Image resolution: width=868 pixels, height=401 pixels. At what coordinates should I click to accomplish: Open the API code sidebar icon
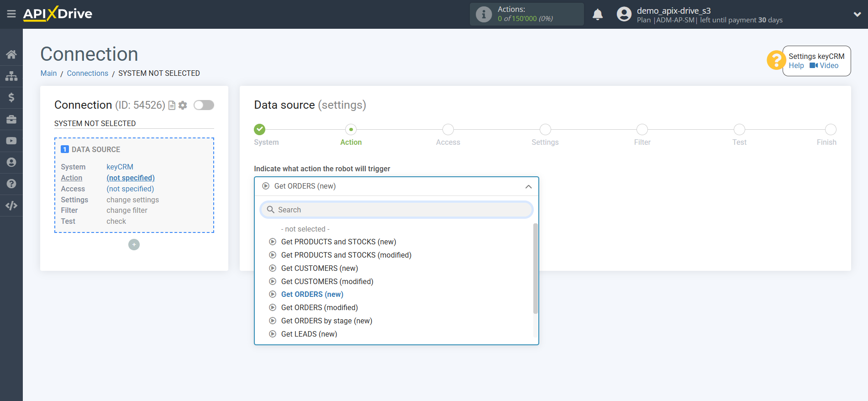tap(11, 206)
